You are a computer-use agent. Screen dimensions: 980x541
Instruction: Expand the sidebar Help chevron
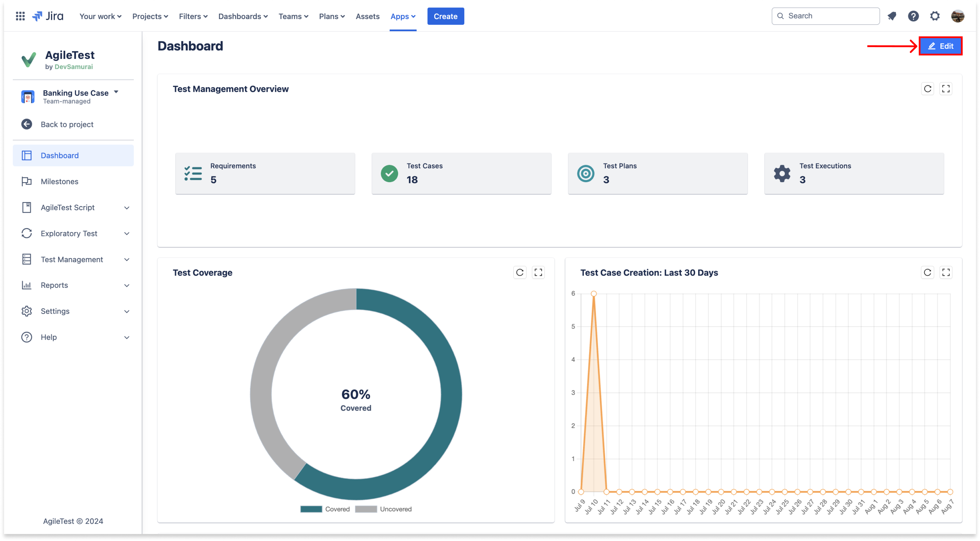(127, 337)
